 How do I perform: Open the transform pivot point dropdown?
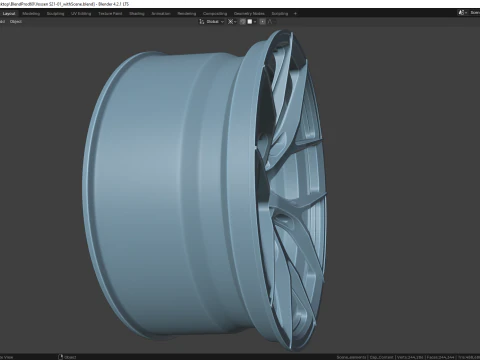click(232, 22)
